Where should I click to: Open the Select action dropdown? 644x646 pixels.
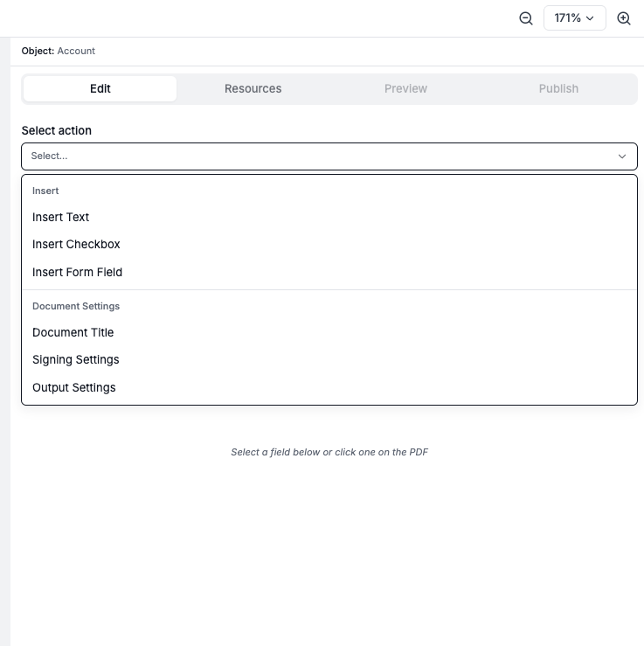329,156
